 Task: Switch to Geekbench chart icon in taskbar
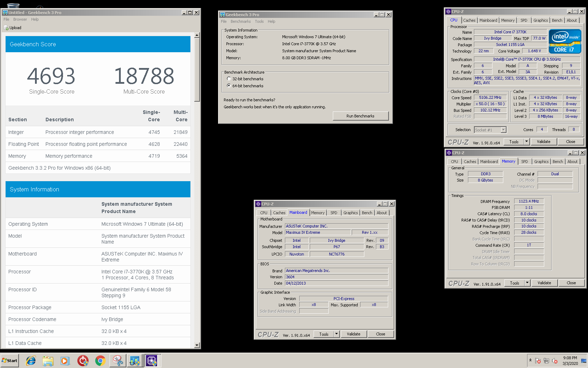(x=135, y=360)
